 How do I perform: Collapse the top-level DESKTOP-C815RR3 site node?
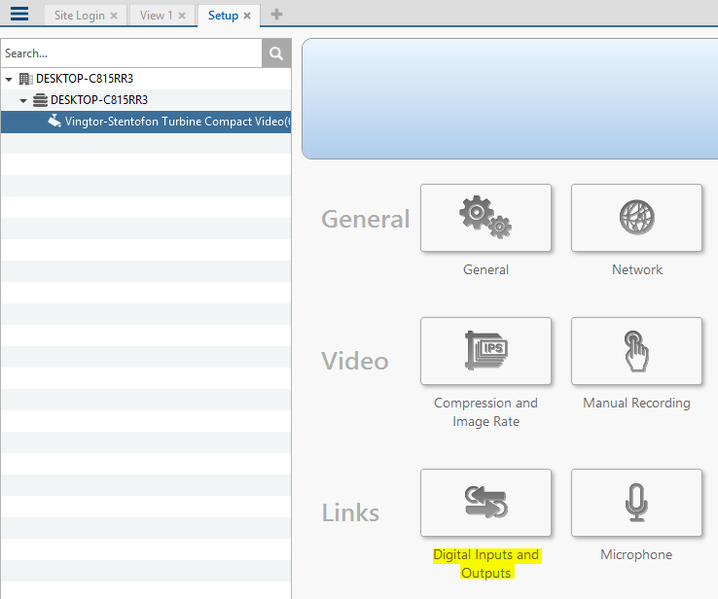(9, 79)
